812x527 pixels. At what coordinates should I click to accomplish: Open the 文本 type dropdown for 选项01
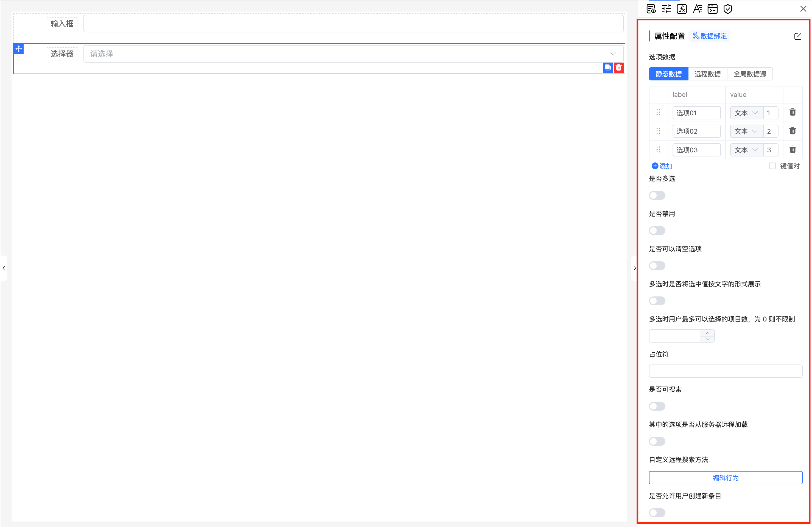click(x=746, y=113)
